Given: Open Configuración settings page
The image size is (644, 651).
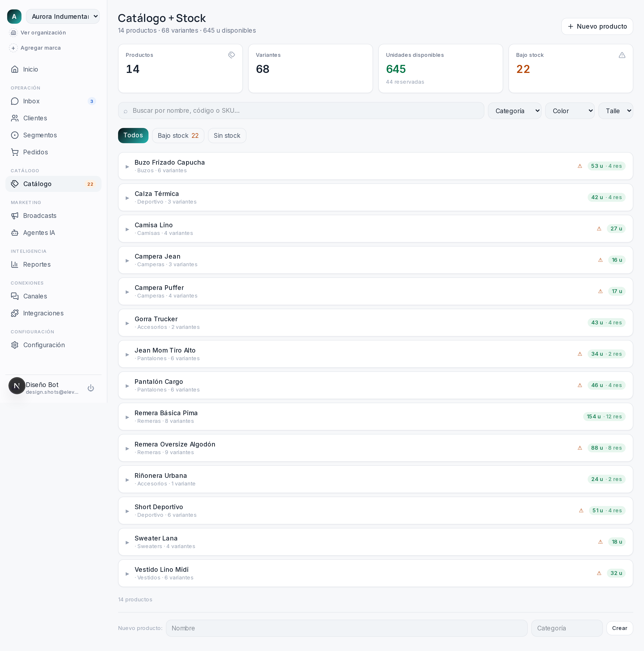Looking at the screenshot, I should [53, 345].
